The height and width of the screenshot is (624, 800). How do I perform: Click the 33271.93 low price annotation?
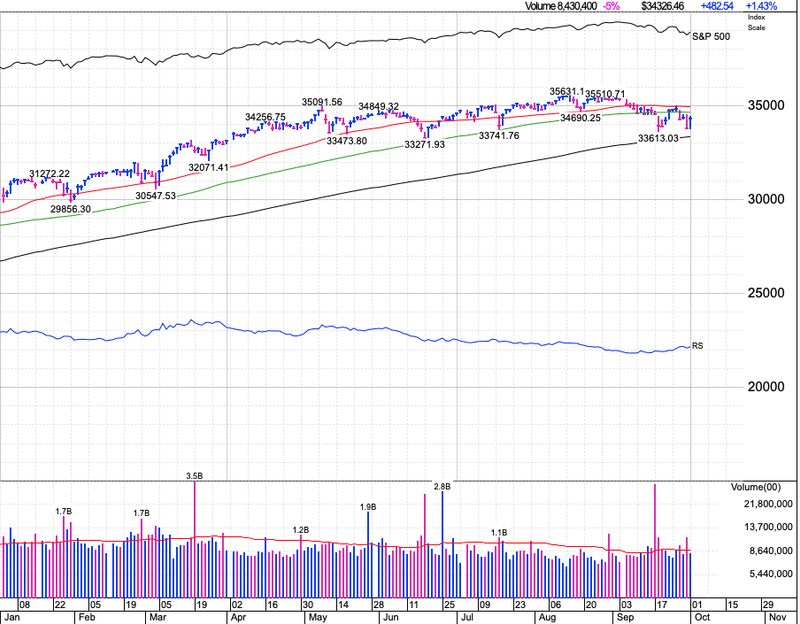click(x=424, y=145)
